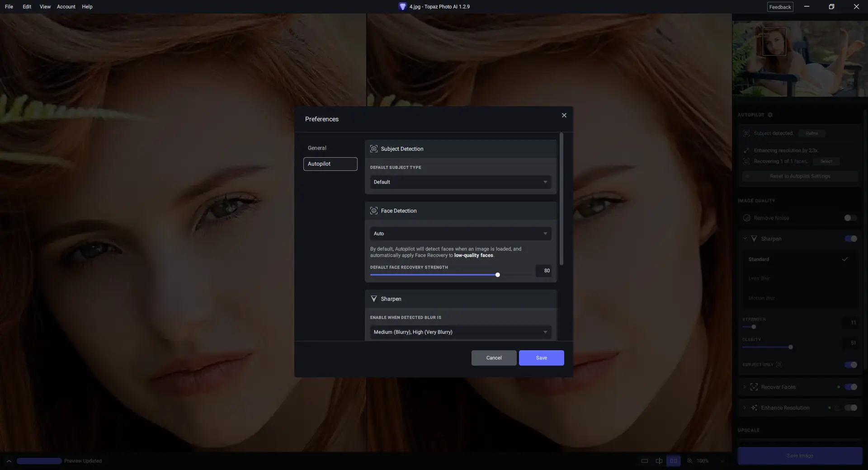Click the Recovering faces icon in Autopilot panel
Image resolution: width=868 pixels, height=470 pixels.
[x=746, y=161]
